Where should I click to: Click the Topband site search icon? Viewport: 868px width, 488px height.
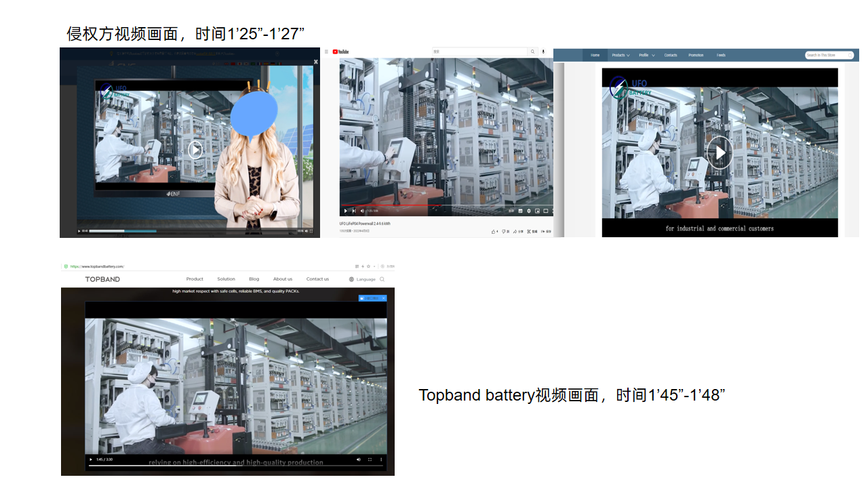pyautogui.click(x=382, y=279)
